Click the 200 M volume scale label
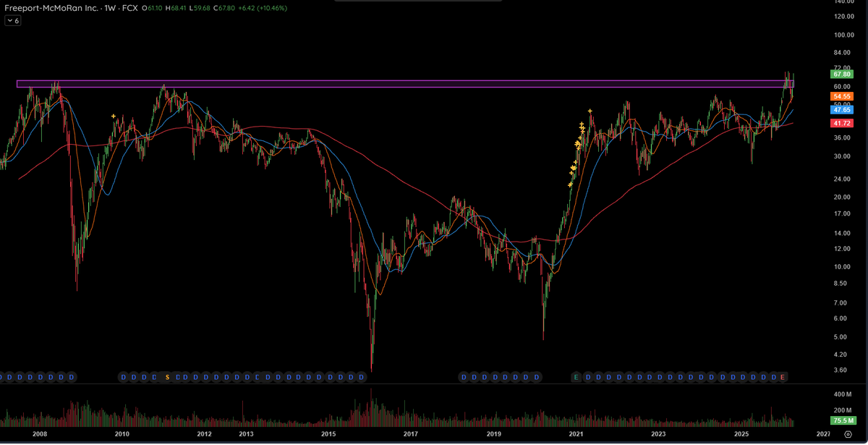868x445 pixels. click(843, 410)
